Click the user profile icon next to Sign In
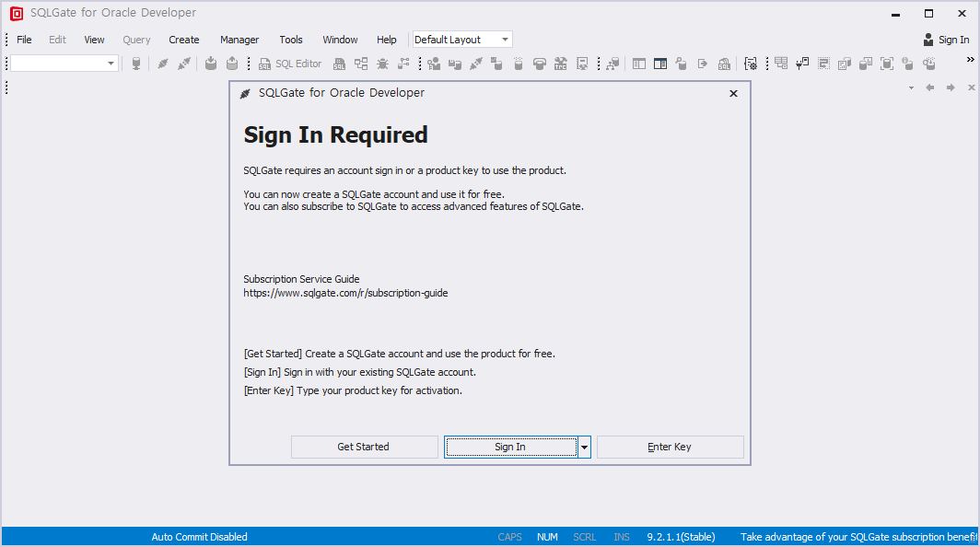Viewport: 980px width, 547px height. tap(928, 40)
